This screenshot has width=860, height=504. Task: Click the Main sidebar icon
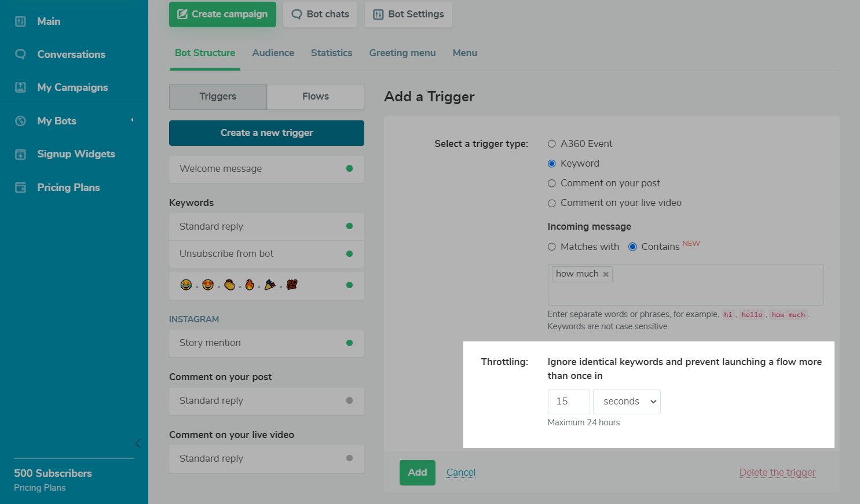pyautogui.click(x=20, y=21)
